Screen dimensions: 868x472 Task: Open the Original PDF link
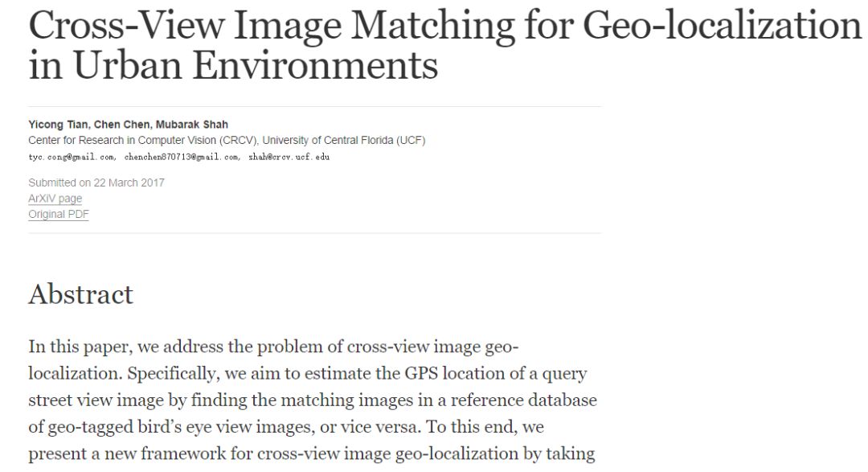(x=58, y=215)
